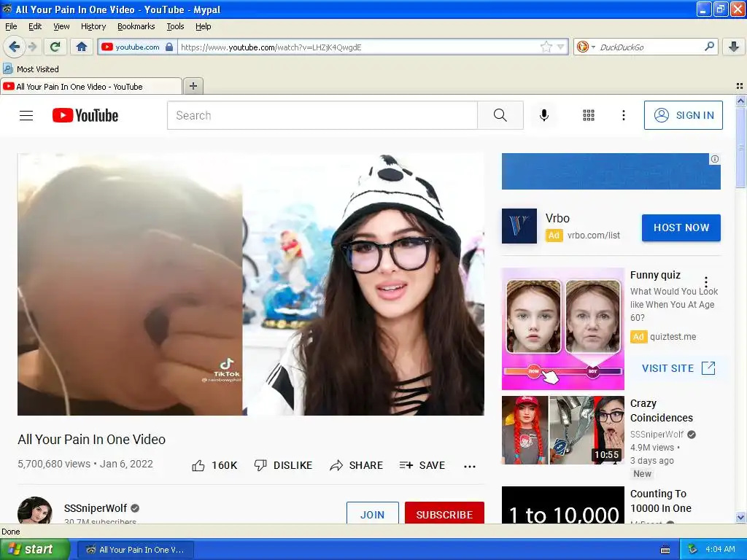Viewport: 747px width, 560px height.
Task: Open the YouTube hamburger guide menu
Action: click(26, 115)
